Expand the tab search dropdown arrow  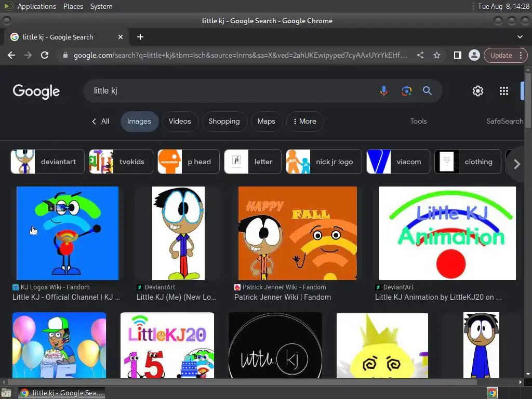coord(520,37)
